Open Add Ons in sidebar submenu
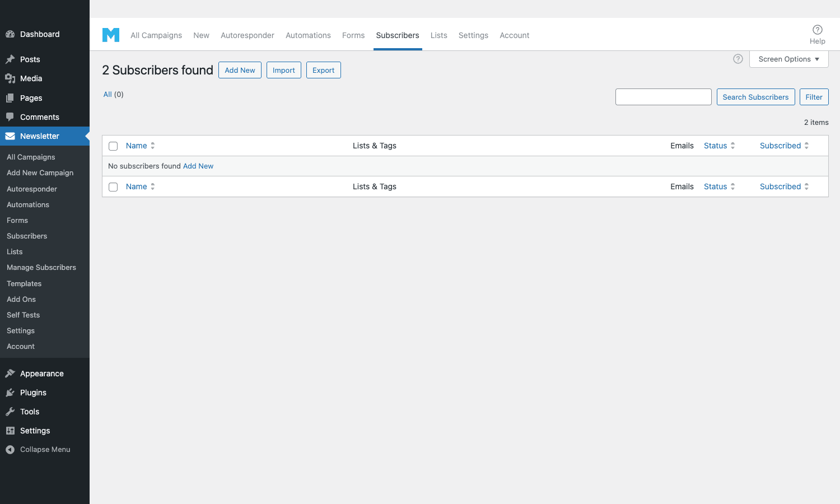Viewport: 840px width, 504px height. click(x=21, y=299)
